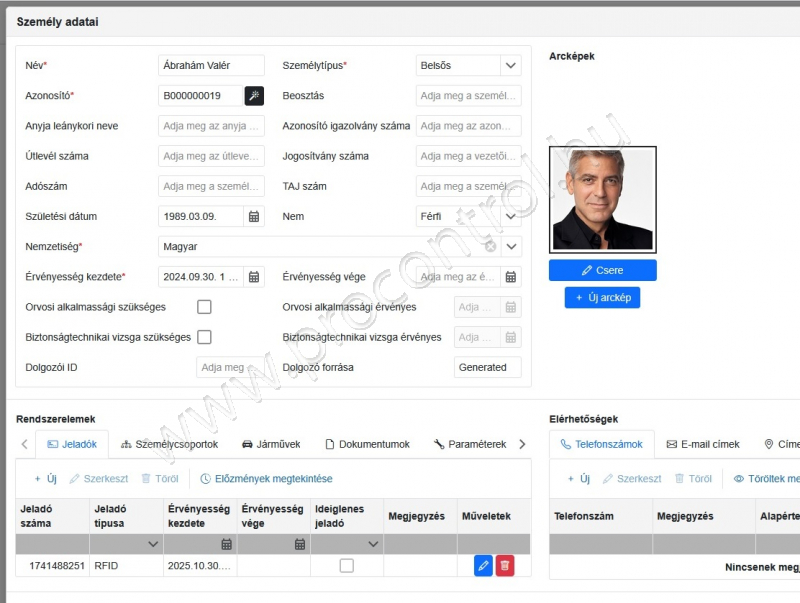Clear the Nemzetiség field with the X icon

[x=490, y=246]
